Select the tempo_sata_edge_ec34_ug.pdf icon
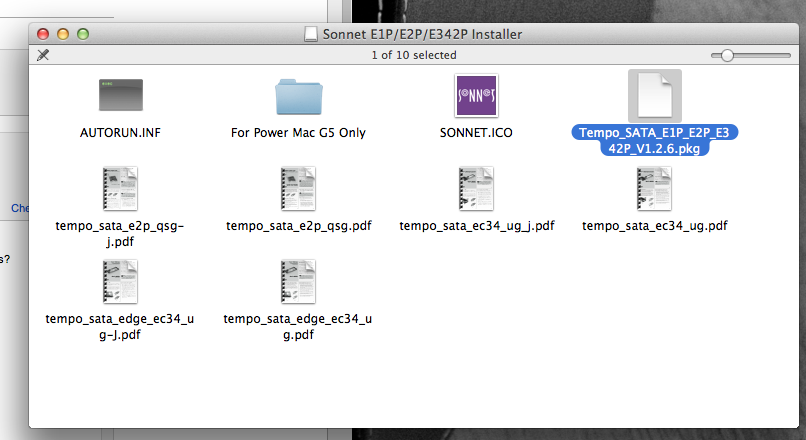 click(298, 282)
